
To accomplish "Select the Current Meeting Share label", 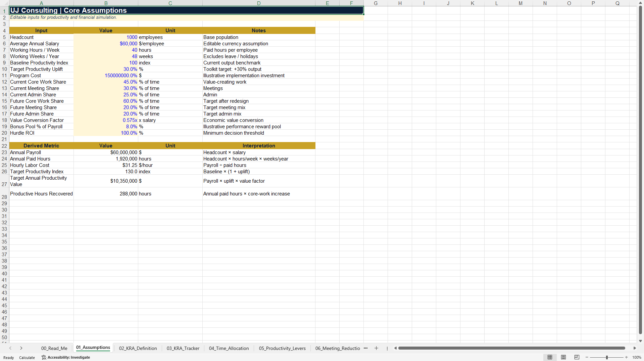I will (x=41, y=88).
